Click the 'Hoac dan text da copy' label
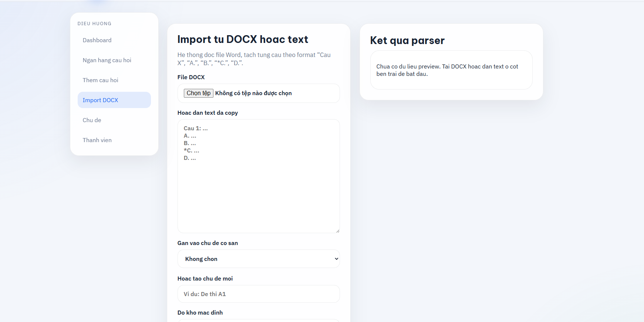 [x=208, y=113]
